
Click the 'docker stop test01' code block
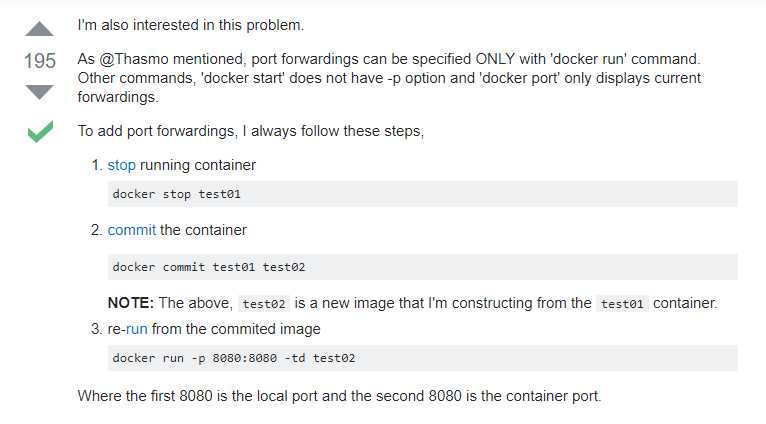tap(423, 194)
